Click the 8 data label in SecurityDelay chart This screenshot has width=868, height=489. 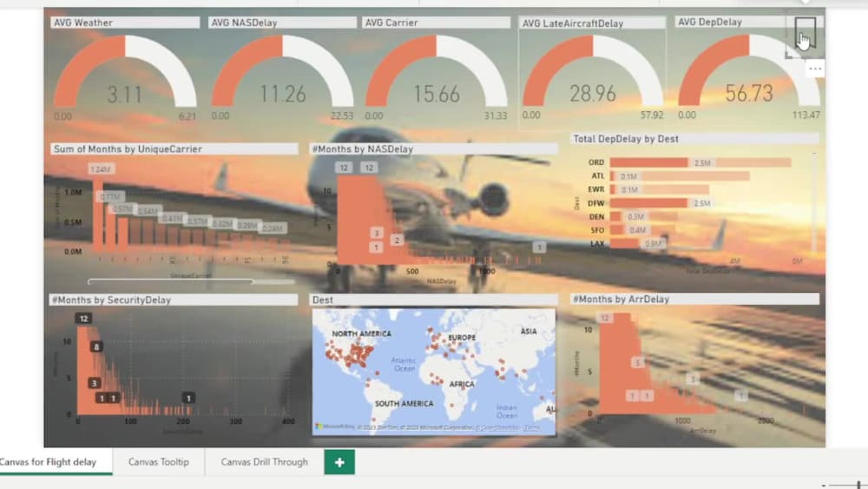coord(96,347)
